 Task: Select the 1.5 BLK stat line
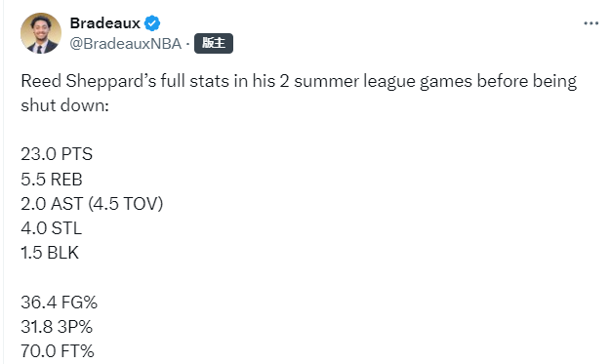[50, 253]
